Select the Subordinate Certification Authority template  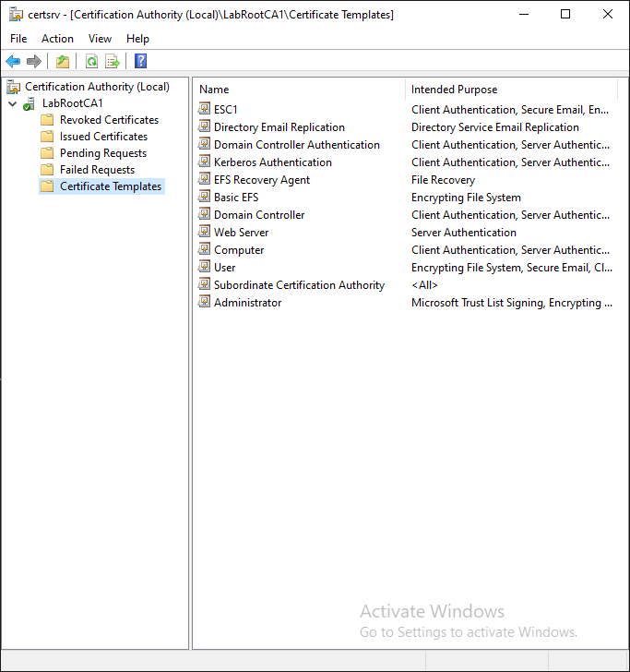click(299, 285)
